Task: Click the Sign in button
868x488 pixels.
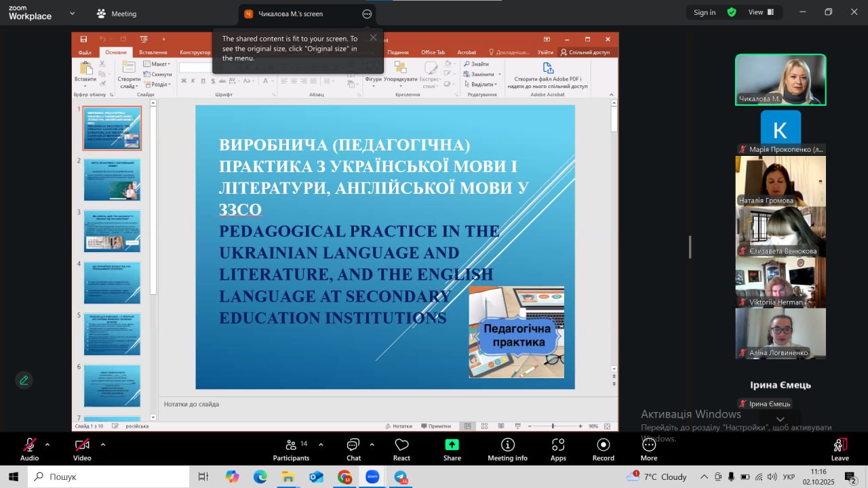Action: point(705,12)
